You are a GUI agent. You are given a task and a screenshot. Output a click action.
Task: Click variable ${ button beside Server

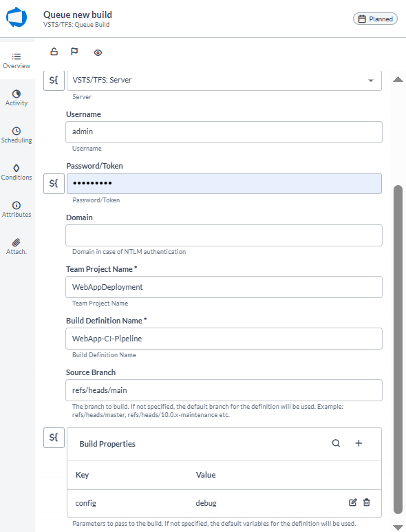coord(54,81)
